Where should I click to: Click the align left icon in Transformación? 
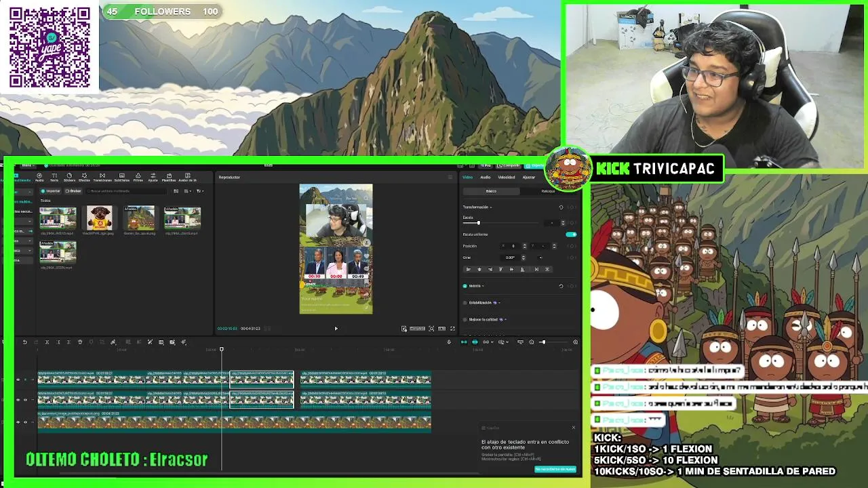click(x=469, y=269)
